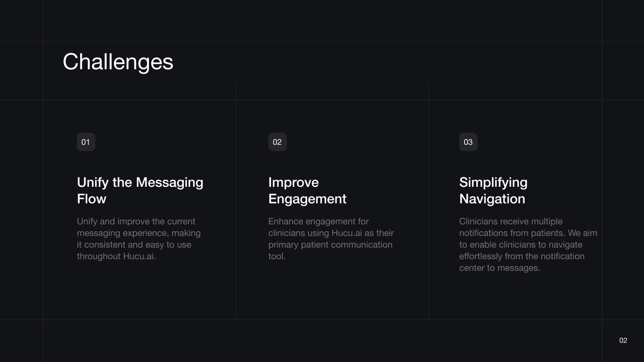
Task: Select the word Navigation in the third heading
Action: pos(492,198)
